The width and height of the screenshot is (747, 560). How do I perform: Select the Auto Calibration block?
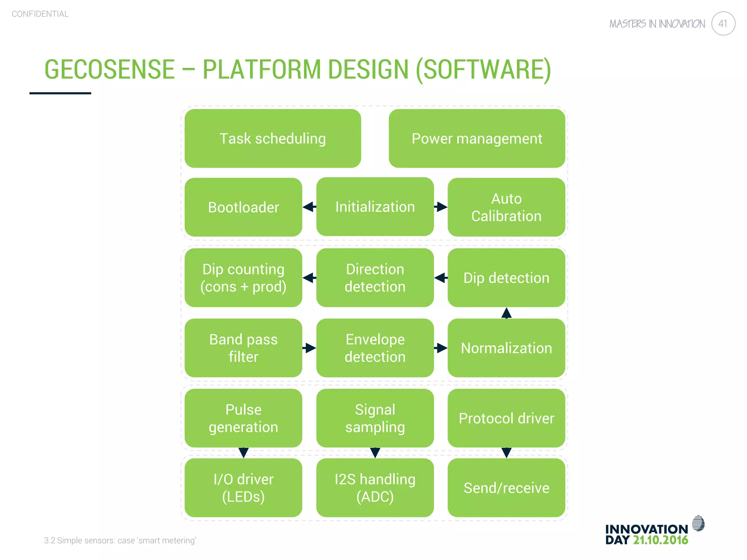(506, 207)
